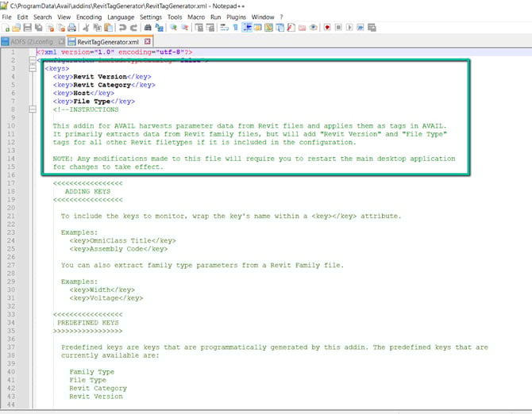The height and width of the screenshot is (414, 532).
Task: Close the RevitTagGenerator.xml tab
Action: [148, 41]
